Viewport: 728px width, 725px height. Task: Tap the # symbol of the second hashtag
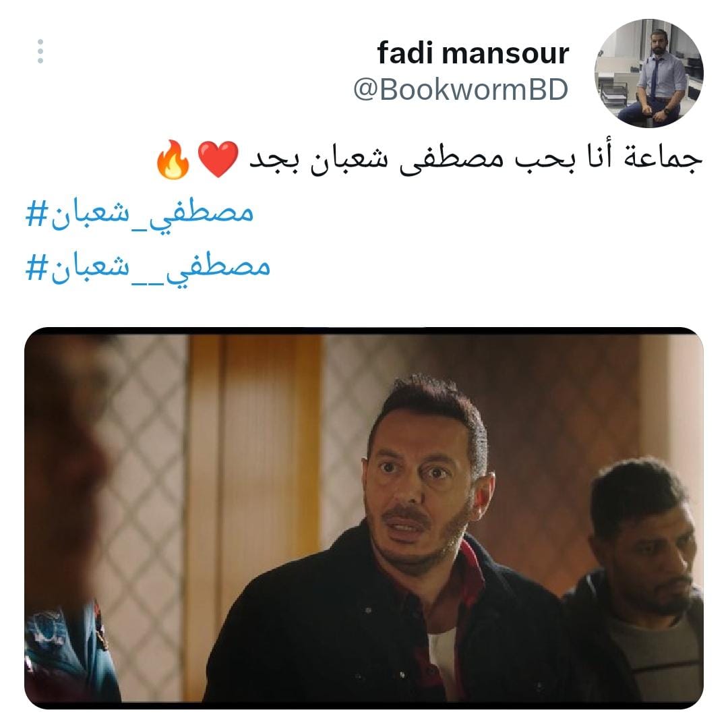[x=37, y=268]
